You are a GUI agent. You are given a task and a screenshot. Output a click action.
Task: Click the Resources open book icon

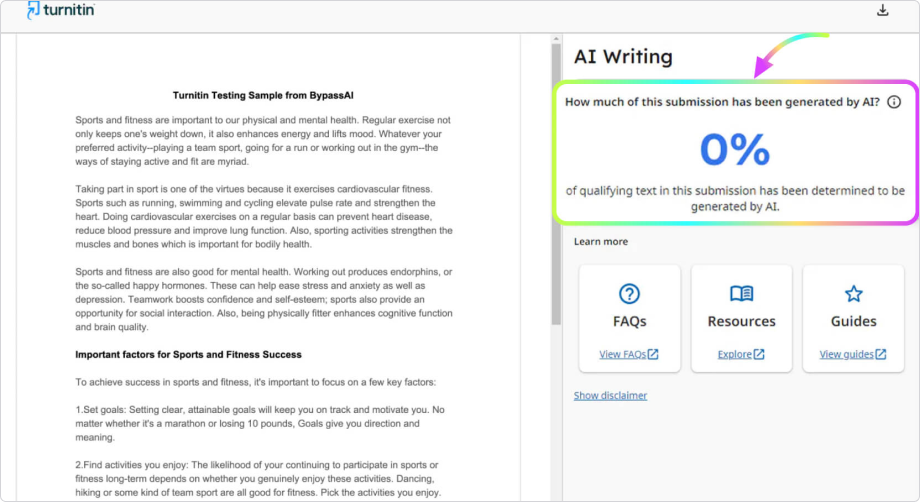tap(741, 293)
